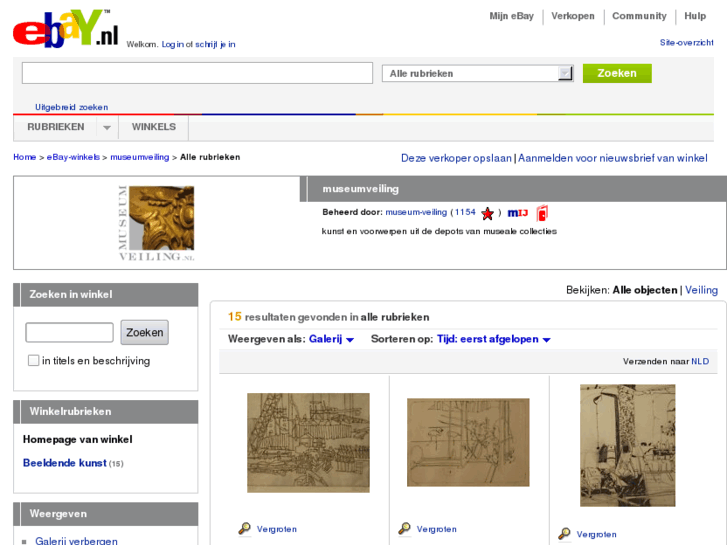Click the Museum Veiling store logo
The image size is (727, 545).
[156, 223]
